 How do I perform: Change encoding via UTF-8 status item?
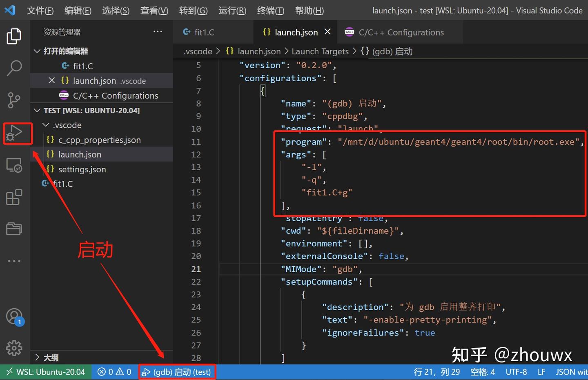click(516, 371)
